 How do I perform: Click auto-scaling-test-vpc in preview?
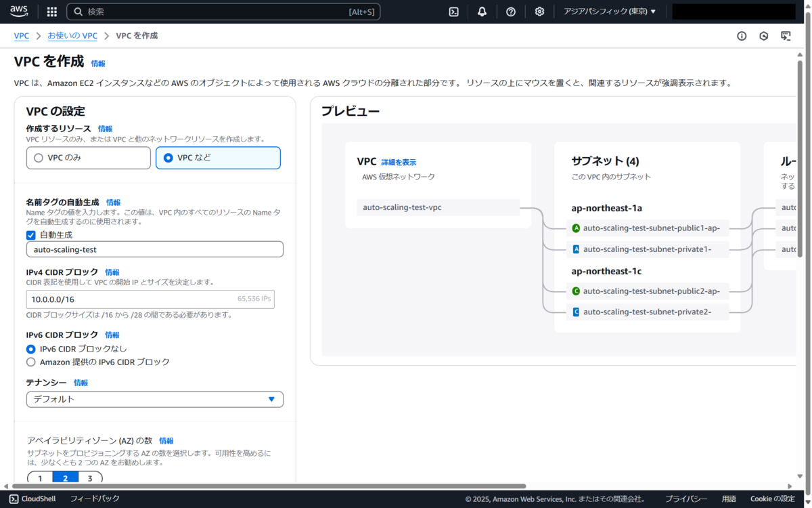[438, 207]
